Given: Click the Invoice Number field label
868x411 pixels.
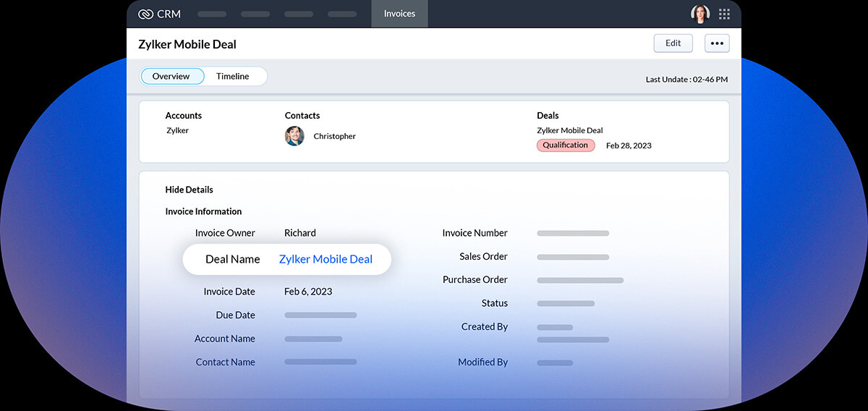Looking at the screenshot, I should [475, 233].
